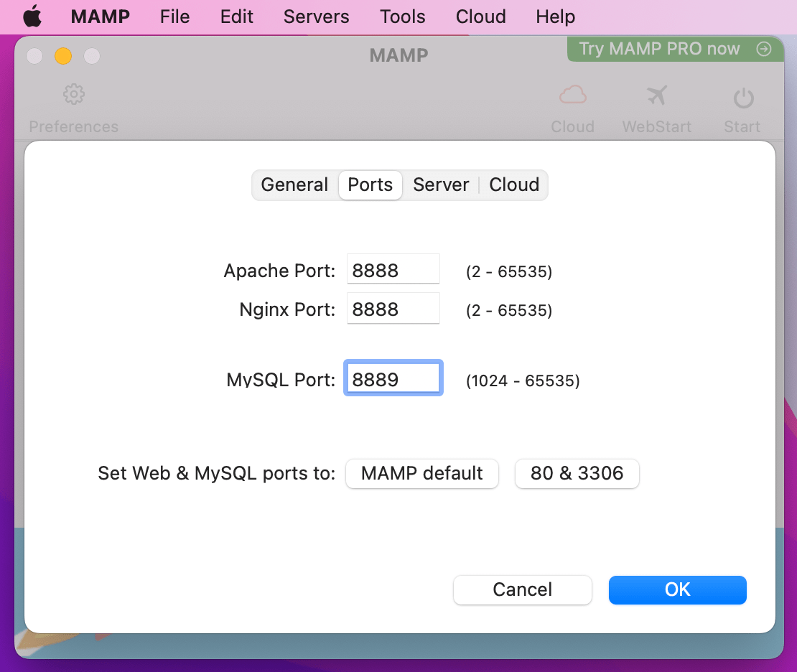
Task: Set ports using MAMP default button
Action: 421,474
